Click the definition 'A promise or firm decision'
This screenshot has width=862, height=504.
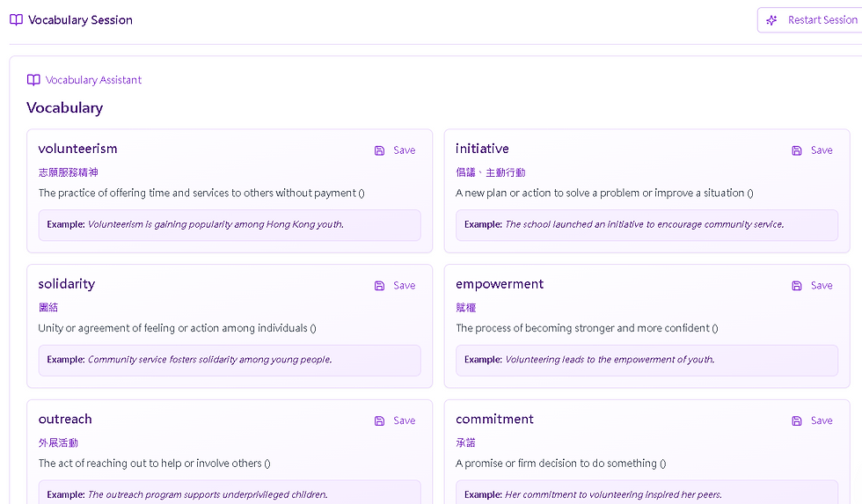tap(561, 464)
